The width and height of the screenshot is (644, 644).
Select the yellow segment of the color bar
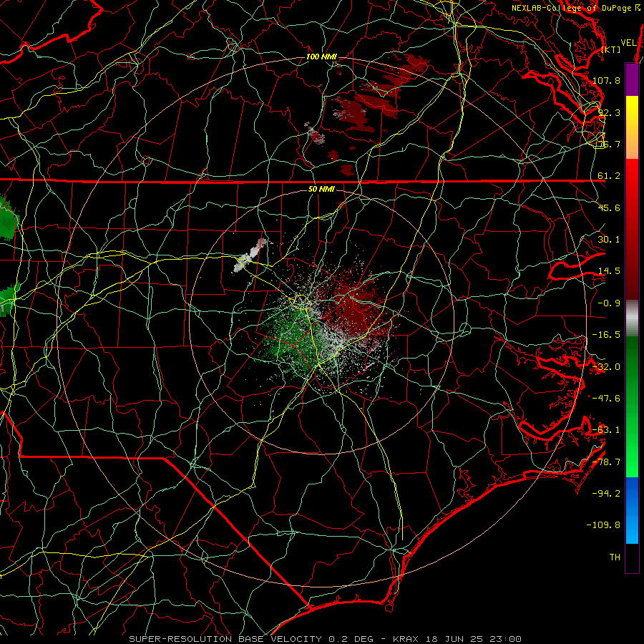point(632,127)
